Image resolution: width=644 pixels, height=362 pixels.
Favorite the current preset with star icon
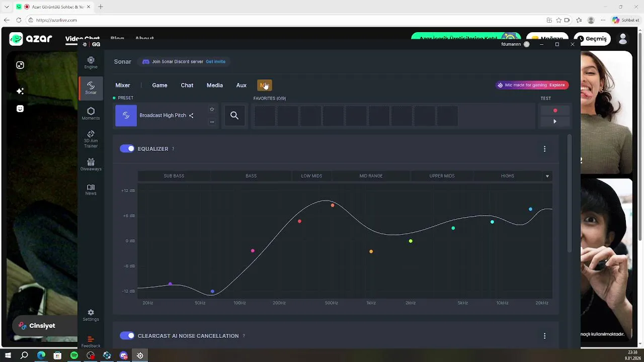[x=212, y=109]
